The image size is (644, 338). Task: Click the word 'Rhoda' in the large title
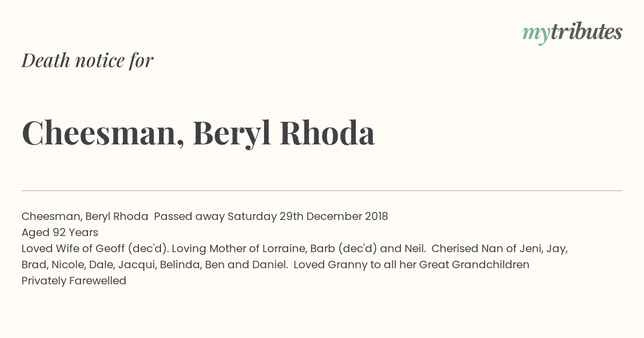(x=327, y=132)
